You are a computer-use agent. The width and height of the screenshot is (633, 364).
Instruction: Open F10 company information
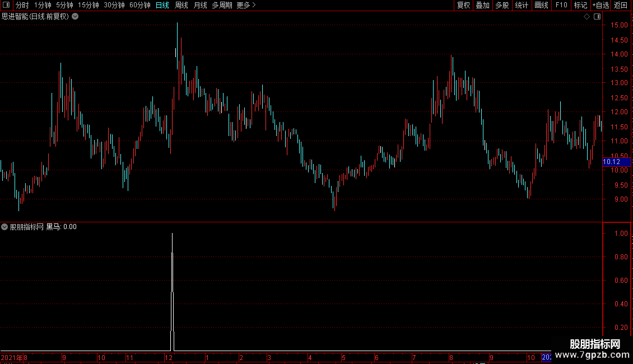pos(561,5)
